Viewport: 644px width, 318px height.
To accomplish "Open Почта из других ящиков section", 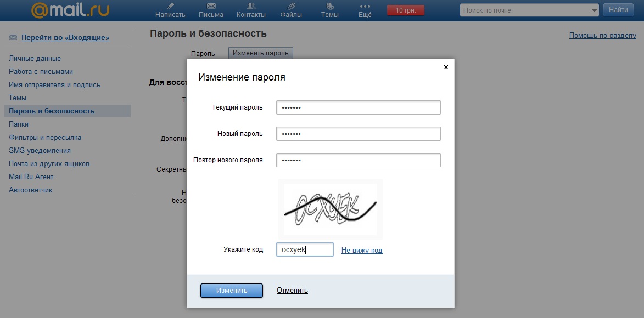I will tap(49, 163).
